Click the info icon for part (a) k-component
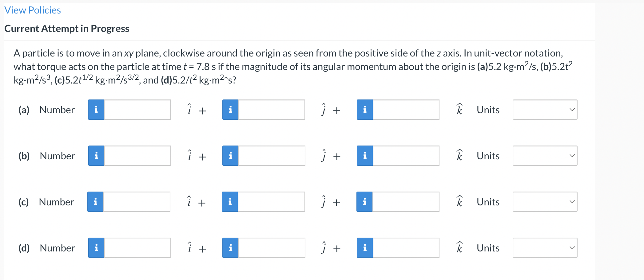Image resolution: width=644 pixels, height=280 pixels. 365,110
